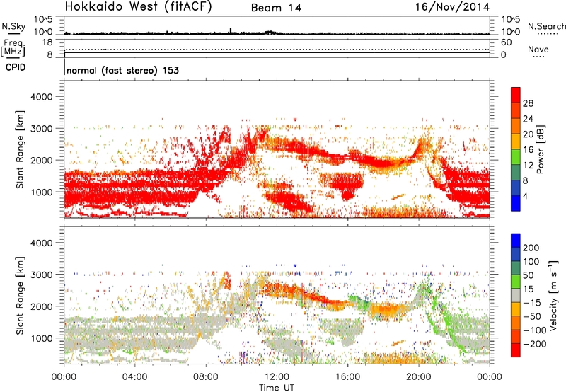
Task: Click the "100" tick on Velocity colorbar
Action: click(531, 262)
